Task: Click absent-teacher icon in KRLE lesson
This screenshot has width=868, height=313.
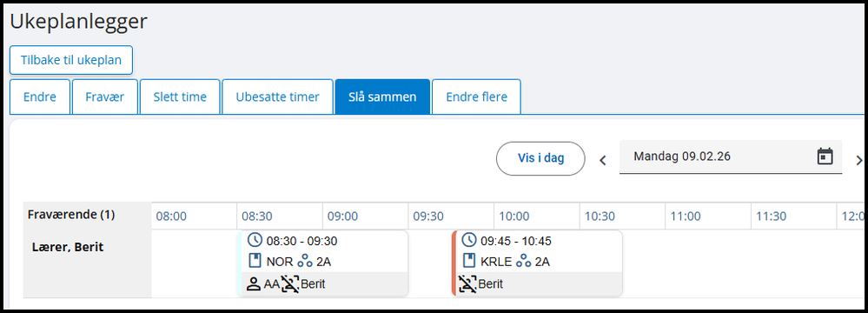Action: point(467,284)
